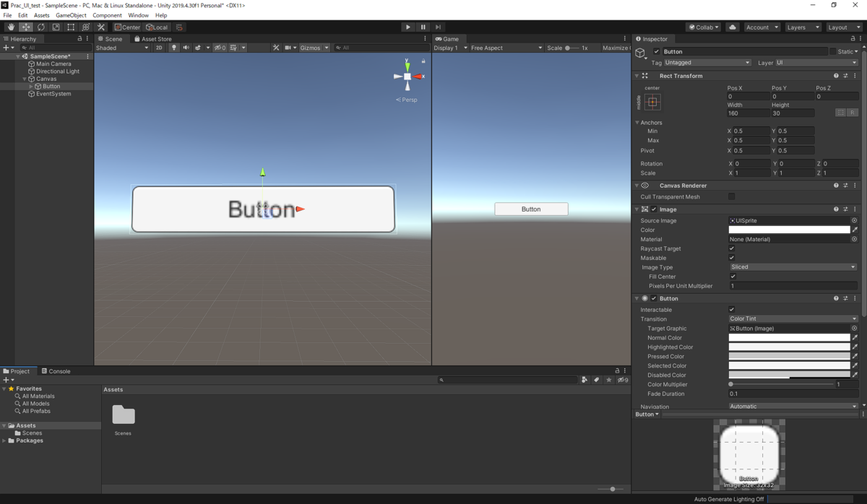867x504 pixels.
Task: Disable the Button component checkbox
Action: pyautogui.click(x=654, y=298)
